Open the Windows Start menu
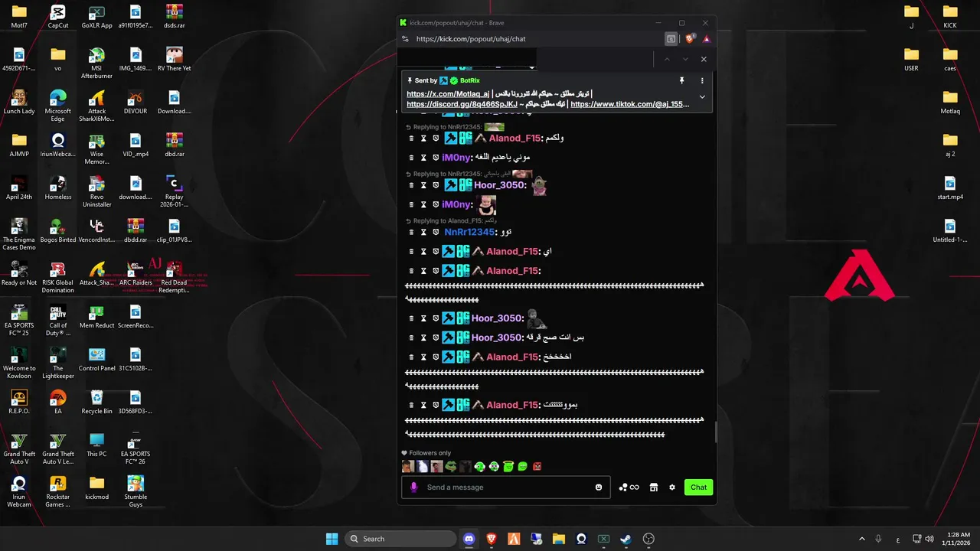The image size is (980, 551). point(332,539)
